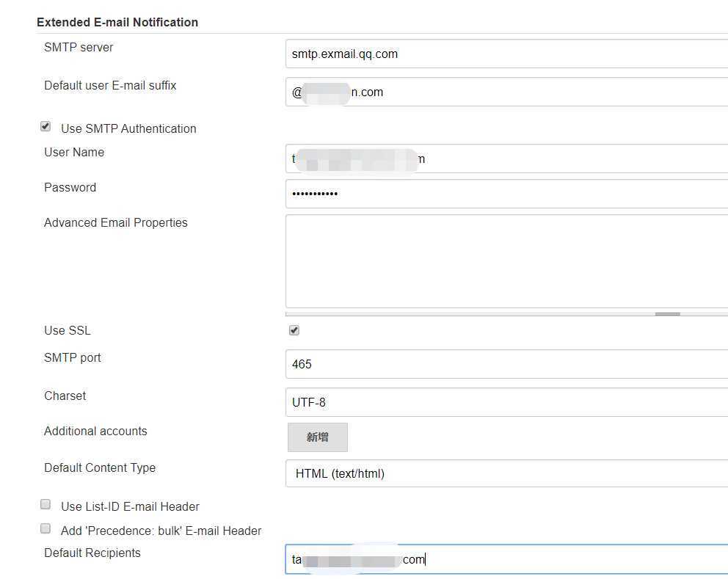Image resolution: width=728 pixels, height=579 pixels.
Task: Click the Charset field with UTF-8
Action: pyautogui.click(x=506, y=402)
